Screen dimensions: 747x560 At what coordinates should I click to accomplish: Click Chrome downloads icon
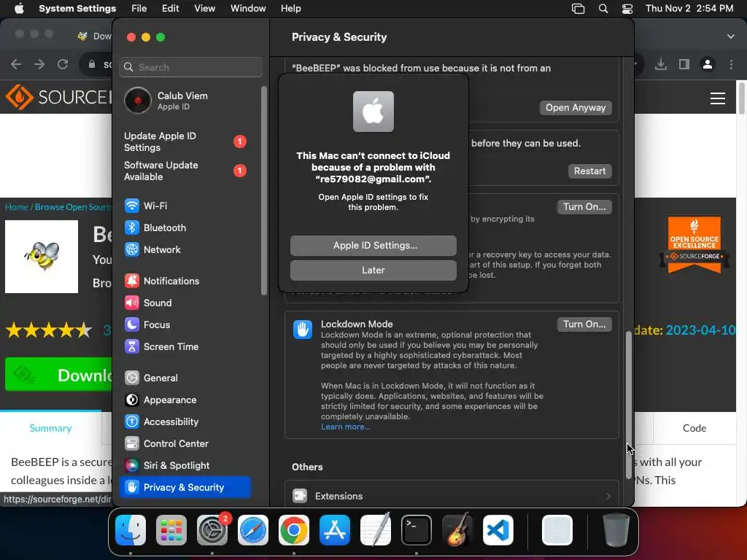coord(661,64)
